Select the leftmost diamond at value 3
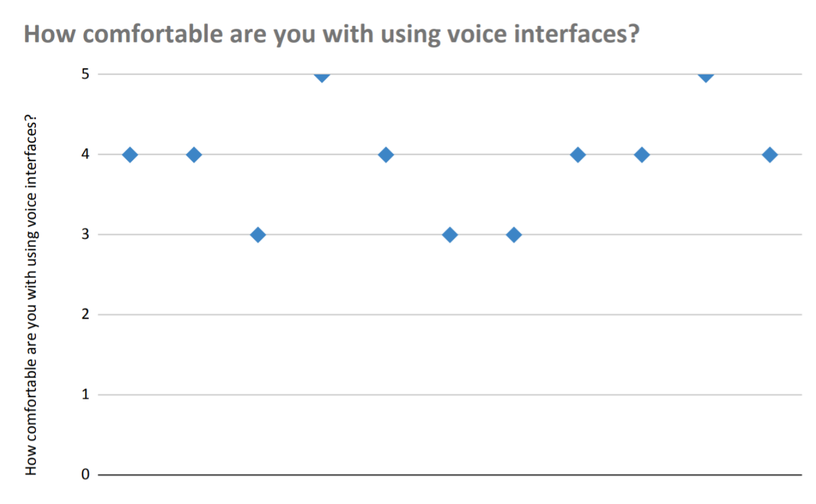The height and width of the screenshot is (504, 816). tap(258, 235)
